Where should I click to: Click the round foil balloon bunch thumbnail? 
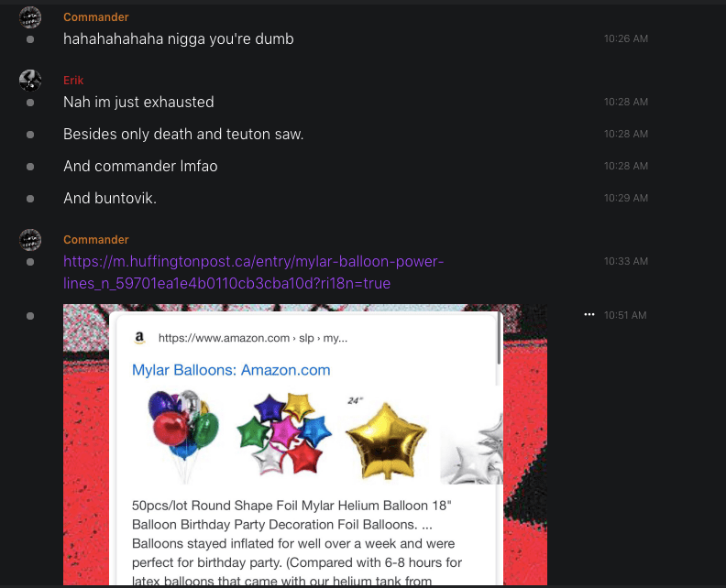(x=183, y=435)
